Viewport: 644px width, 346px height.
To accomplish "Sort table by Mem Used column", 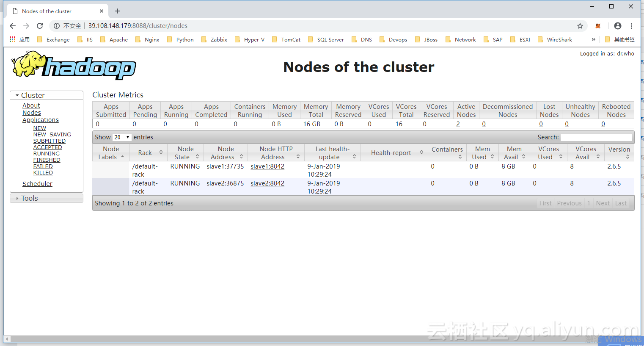I will point(482,153).
